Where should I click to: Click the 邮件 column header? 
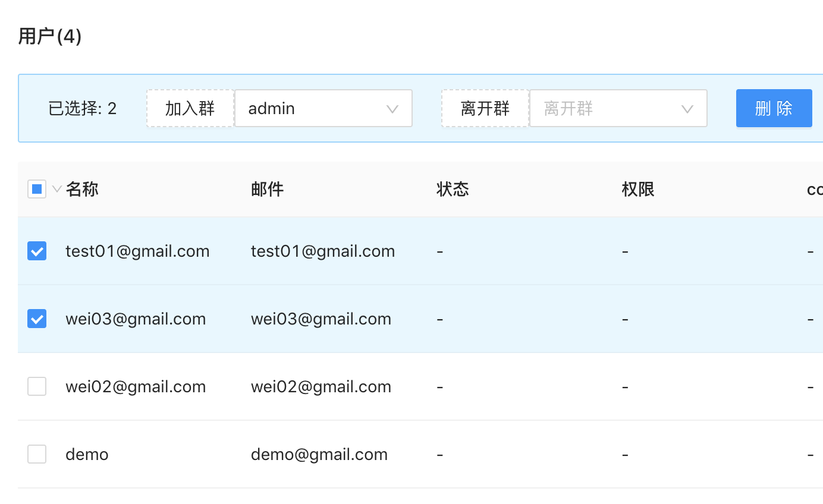tap(268, 189)
